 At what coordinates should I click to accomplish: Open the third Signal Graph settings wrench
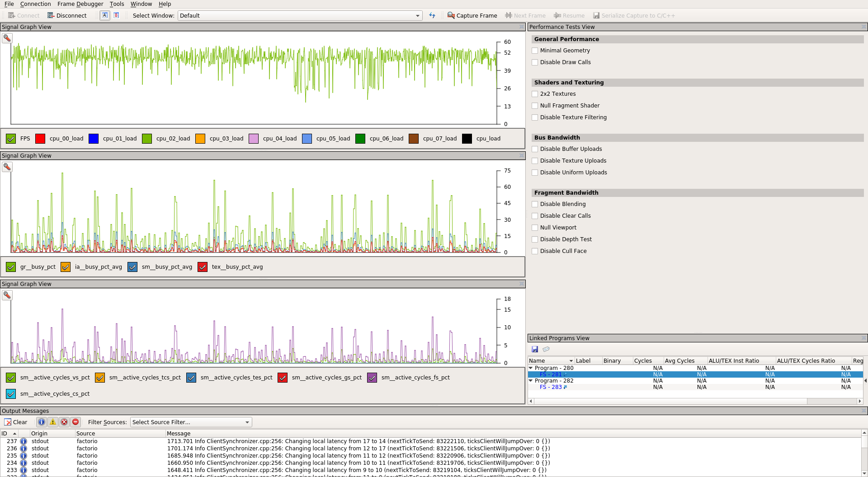coord(7,295)
